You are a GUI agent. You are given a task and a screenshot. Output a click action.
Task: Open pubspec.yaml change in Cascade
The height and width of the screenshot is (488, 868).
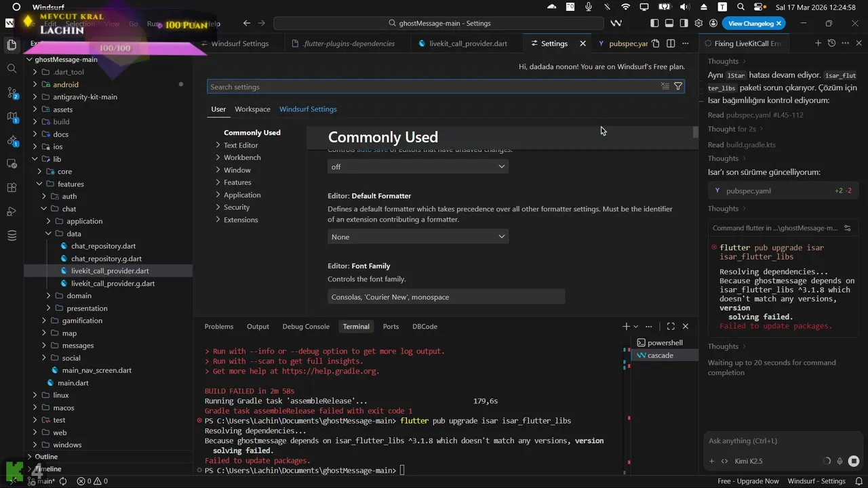(x=783, y=191)
